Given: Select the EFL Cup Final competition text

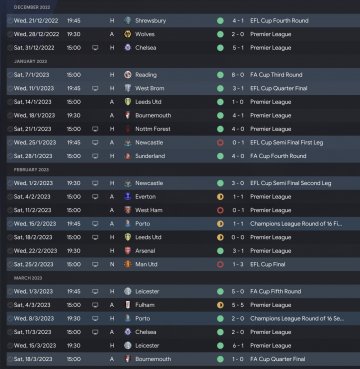Looking at the screenshot, I should (268, 264).
